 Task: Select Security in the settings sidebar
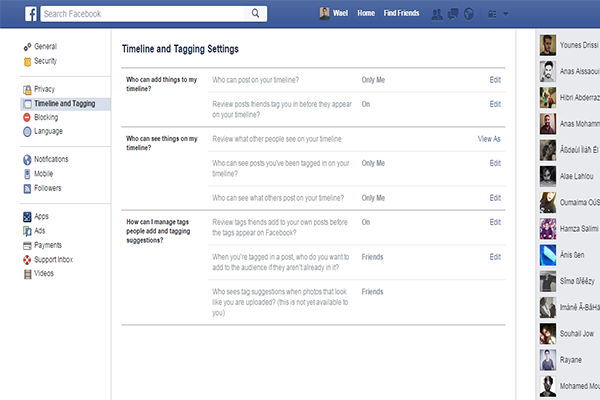click(46, 61)
